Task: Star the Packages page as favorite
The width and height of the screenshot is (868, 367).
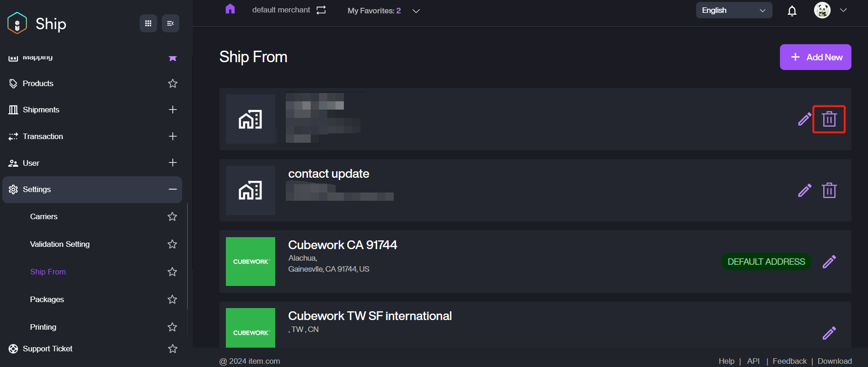Action: point(172,299)
